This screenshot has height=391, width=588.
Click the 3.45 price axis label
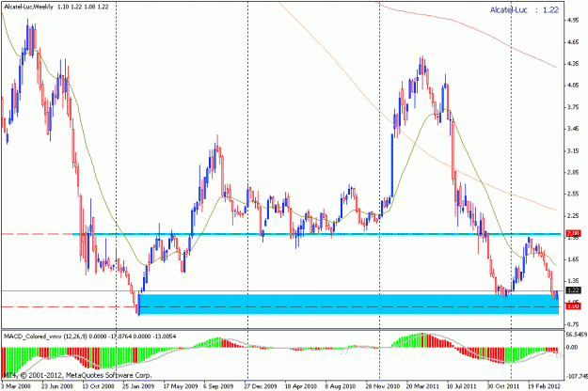[573, 129]
